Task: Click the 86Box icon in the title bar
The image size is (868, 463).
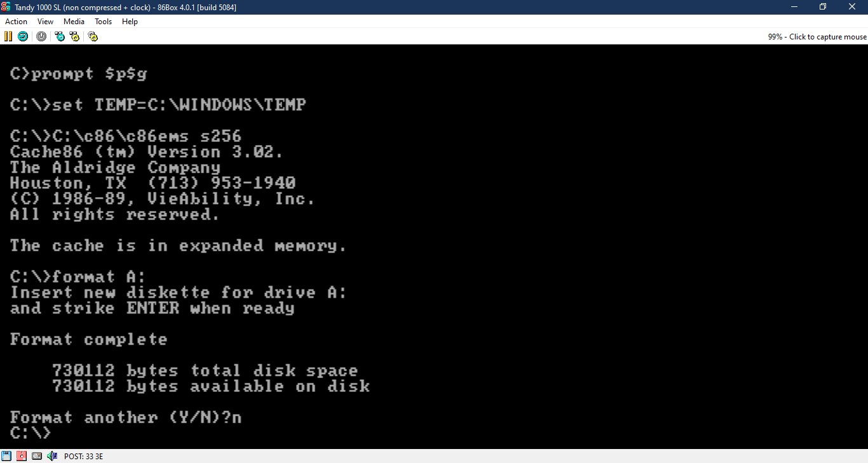Action: pos(7,7)
